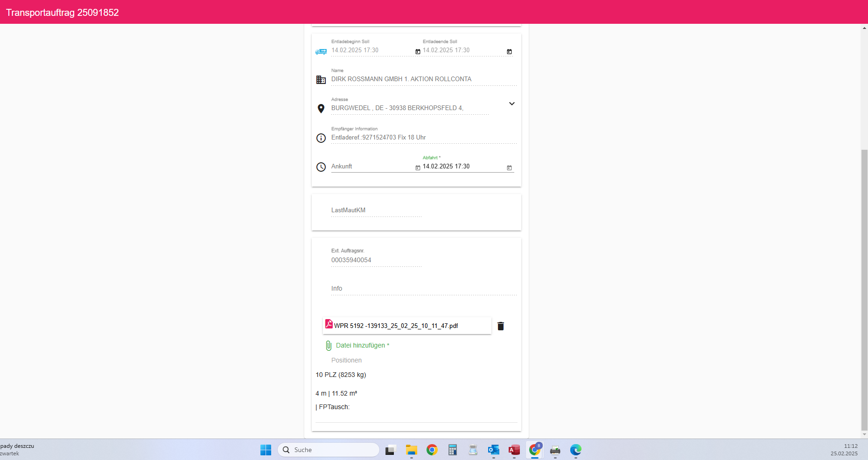Add a file via Datei hinzufügen
Image resolution: width=868 pixels, height=460 pixels.
[363, 345]
